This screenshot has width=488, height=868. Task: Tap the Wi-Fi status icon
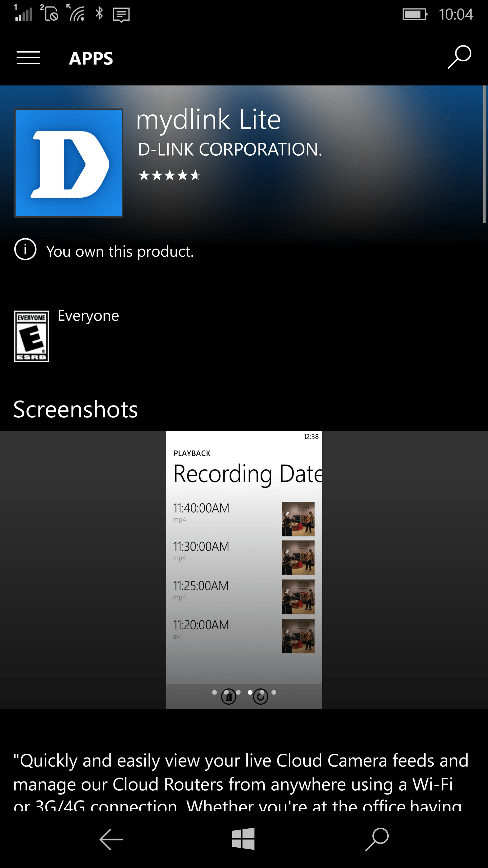tap(76, 13)
